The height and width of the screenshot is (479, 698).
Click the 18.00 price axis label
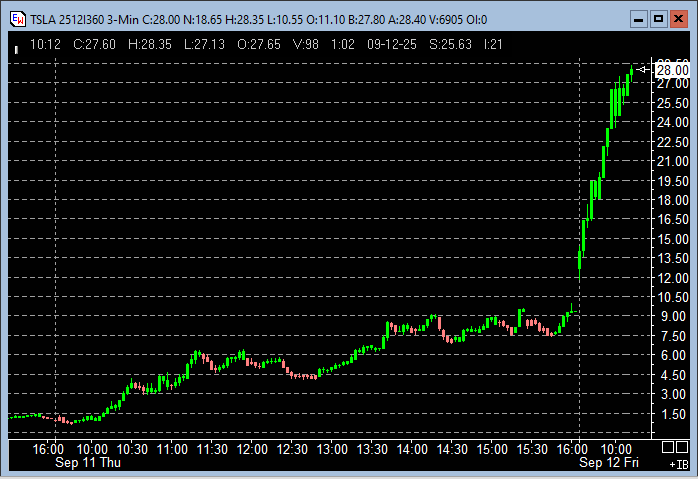673,200
